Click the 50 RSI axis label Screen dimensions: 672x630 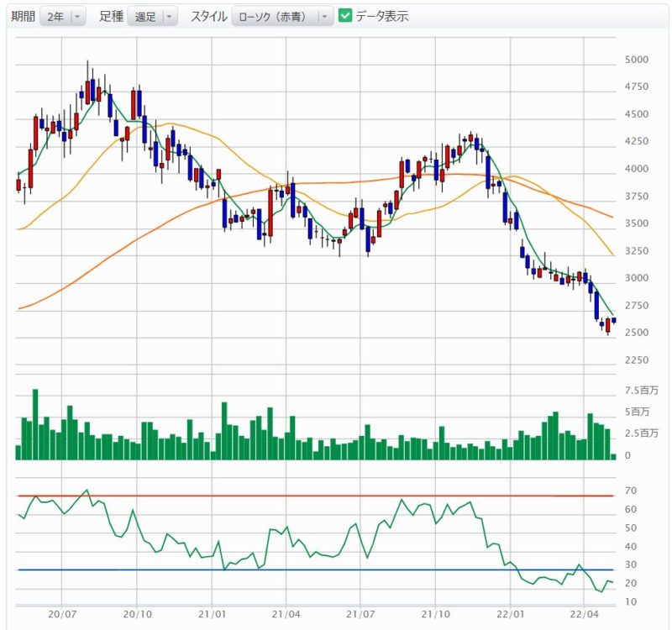pyautogui.click(x=631, y=528)
